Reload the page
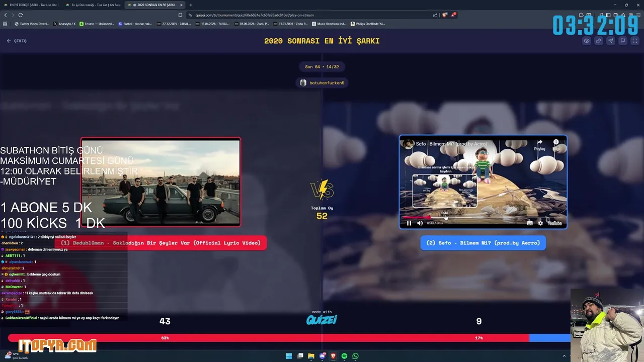 point(21,15)
